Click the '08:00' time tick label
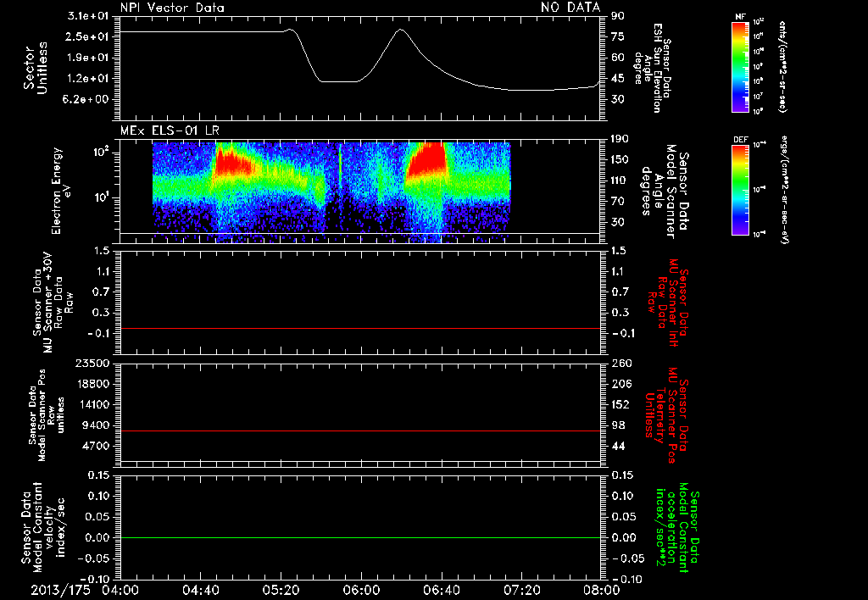Image resolution: width=868 pixels, height=600 pixels. pyautogui.click(x=602, y=590)
